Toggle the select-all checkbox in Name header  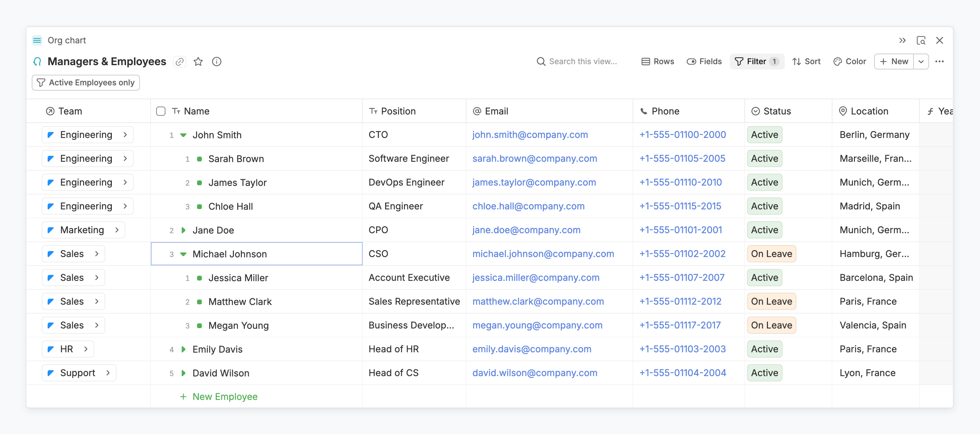(x=161, y=111)
